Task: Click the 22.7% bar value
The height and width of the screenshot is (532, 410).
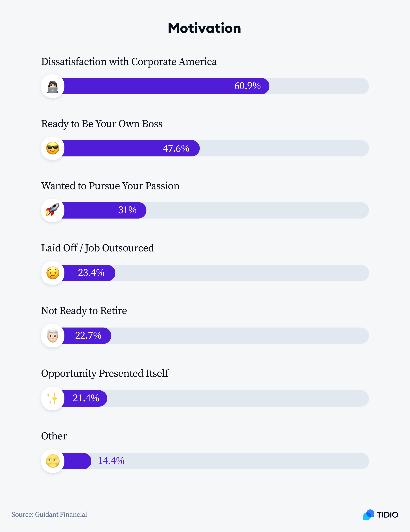Action: (88, 335)
